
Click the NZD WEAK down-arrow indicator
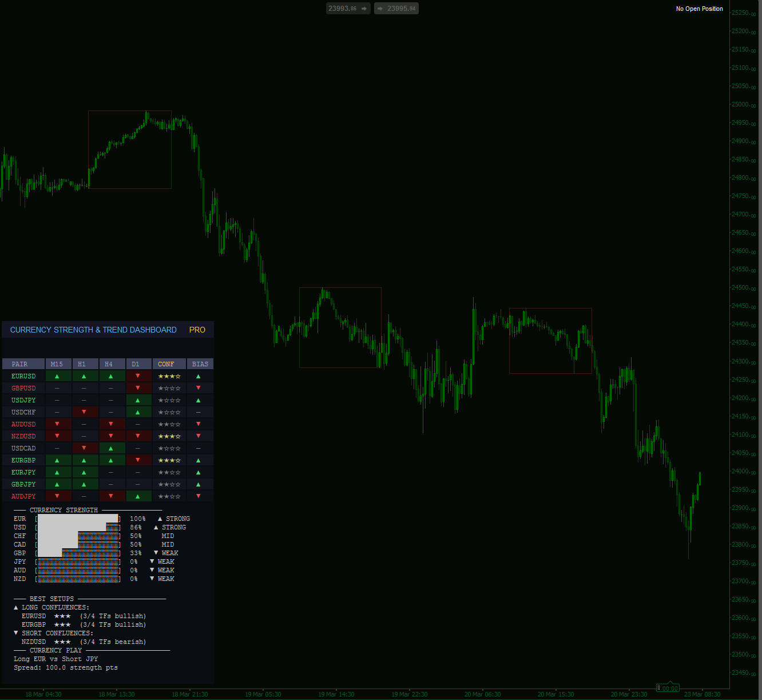coord(152,579)
